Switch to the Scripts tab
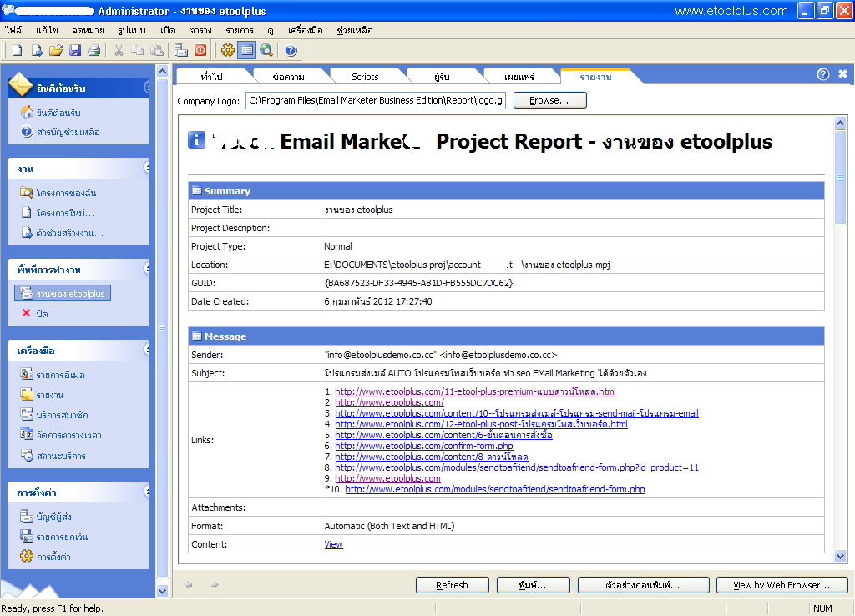The image size is (855, 616). (365, 77)
